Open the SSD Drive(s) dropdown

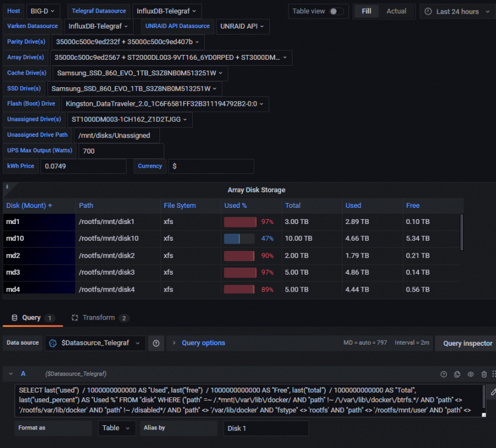pos(134,88)
